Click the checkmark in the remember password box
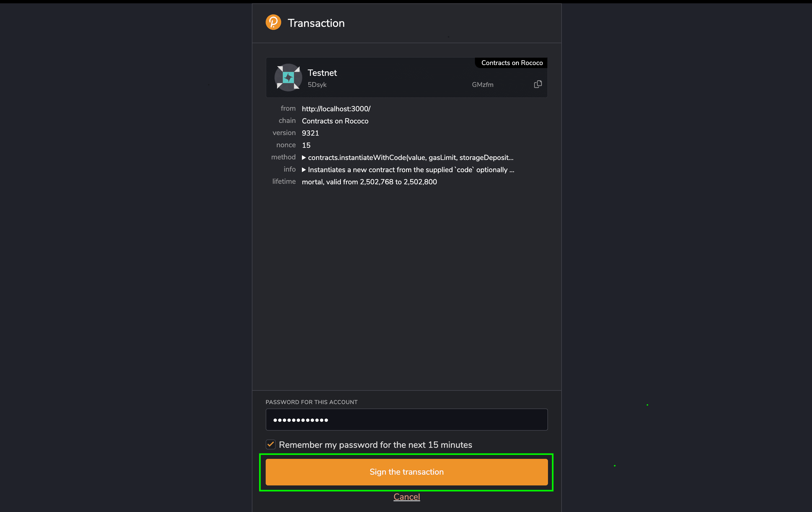The width and height of the screenshot is (812, 512). point(270,444)
